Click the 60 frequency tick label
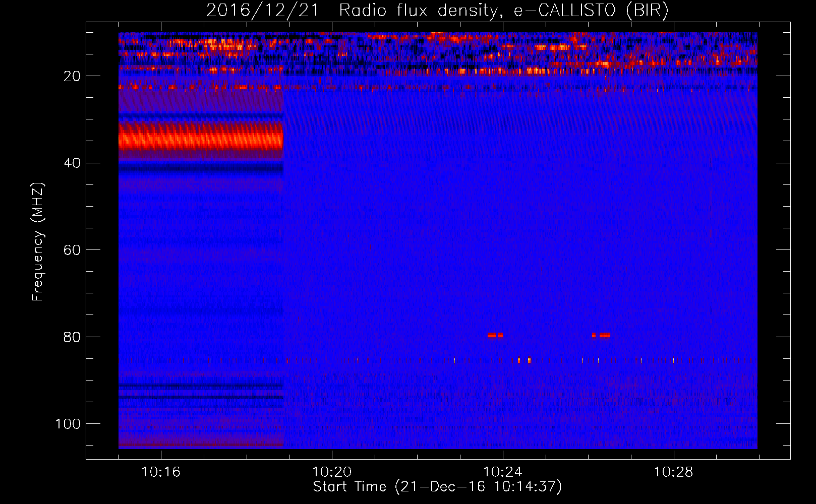This screenshot has height=504, width=816. click(x=72, y=250)
